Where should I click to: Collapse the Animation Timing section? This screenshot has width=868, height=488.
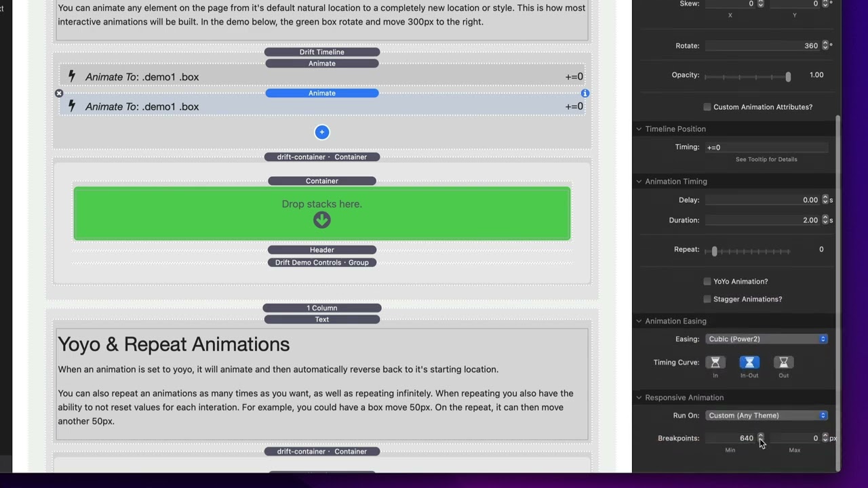(x=639, y=182)
